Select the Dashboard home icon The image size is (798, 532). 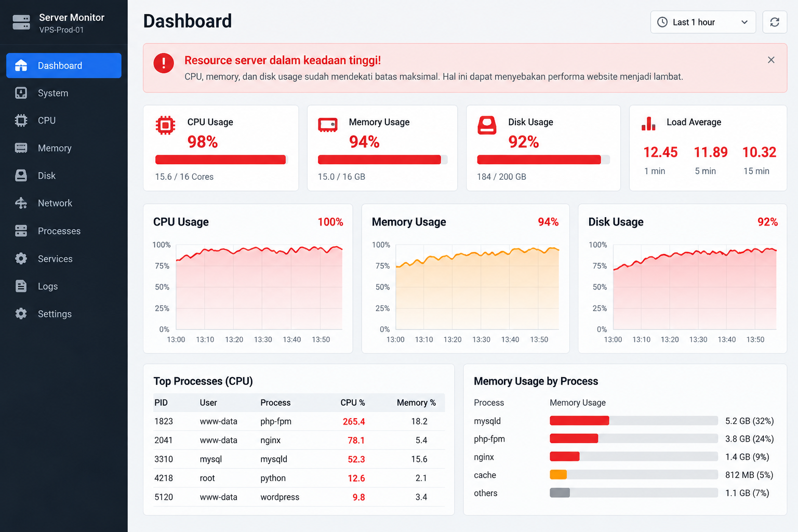pos(21,65)
